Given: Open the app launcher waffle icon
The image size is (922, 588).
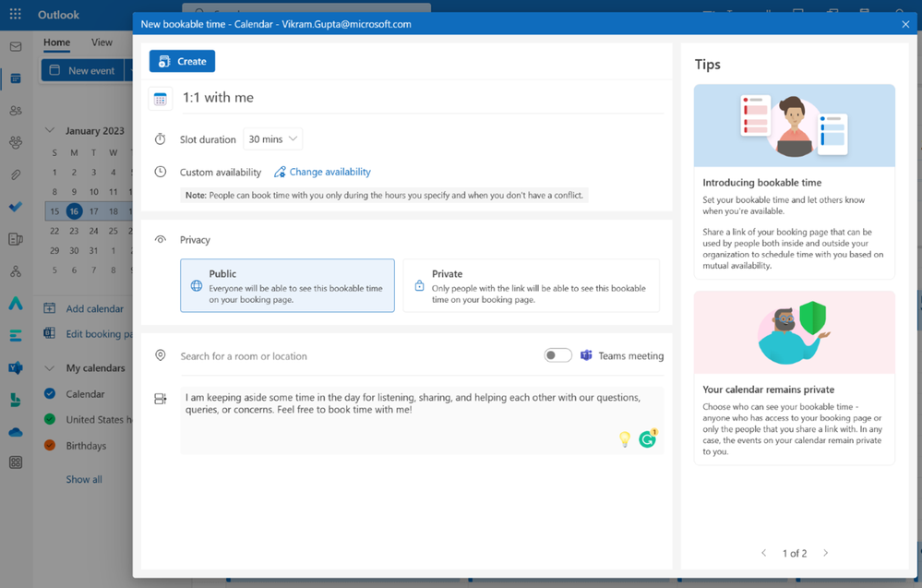Looking at the screenshot, I should click(x=16, y=14).
